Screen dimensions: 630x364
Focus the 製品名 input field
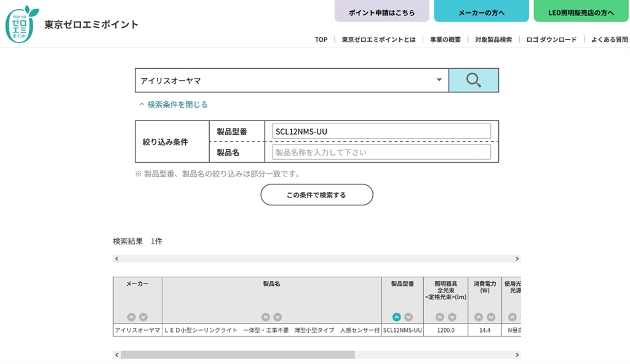point(381,152)
